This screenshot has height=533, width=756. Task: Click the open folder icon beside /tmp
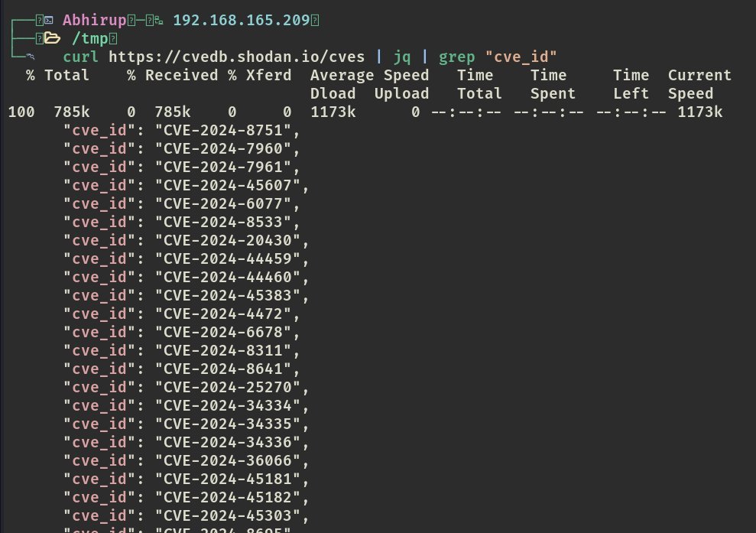click(x=51, y=39)
